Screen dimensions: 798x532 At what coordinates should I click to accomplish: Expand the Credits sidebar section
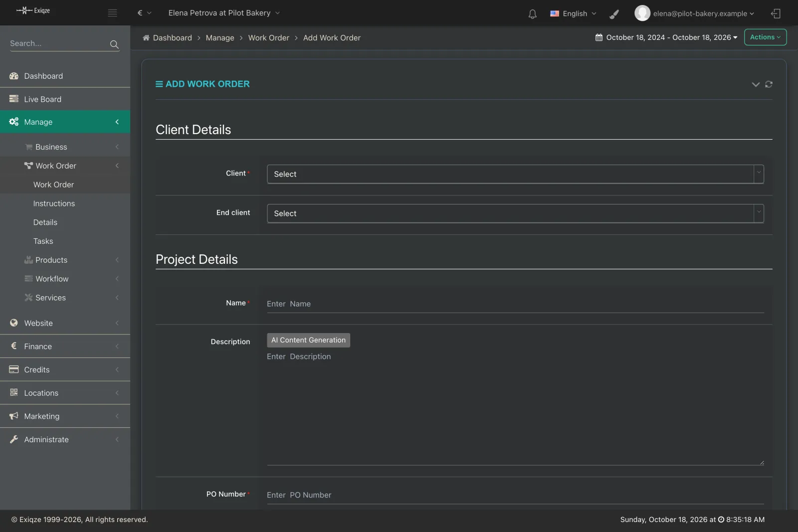(x=65, y=369)
